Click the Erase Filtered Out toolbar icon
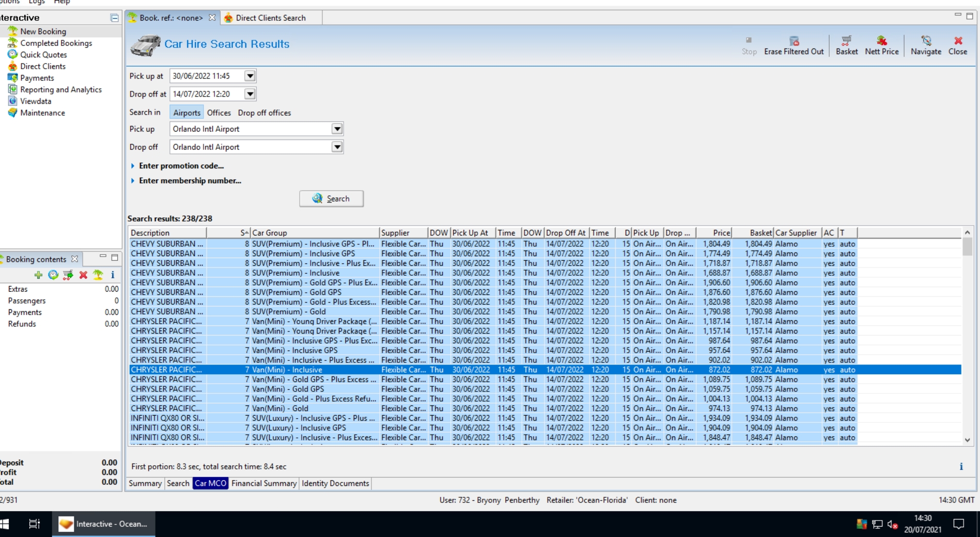 [x=794, y=45]
